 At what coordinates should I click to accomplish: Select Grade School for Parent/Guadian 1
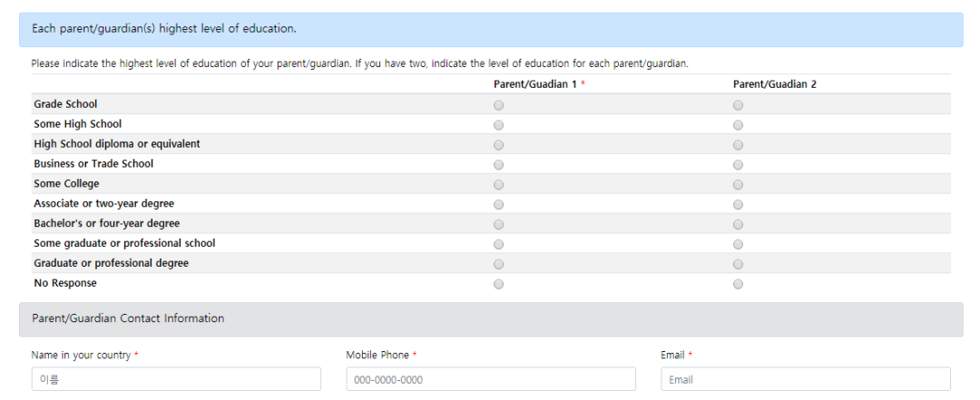[498, 105]
